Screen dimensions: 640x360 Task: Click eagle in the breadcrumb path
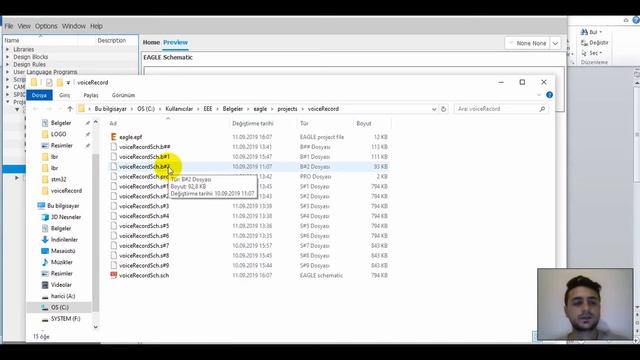(x=260, y=109)
